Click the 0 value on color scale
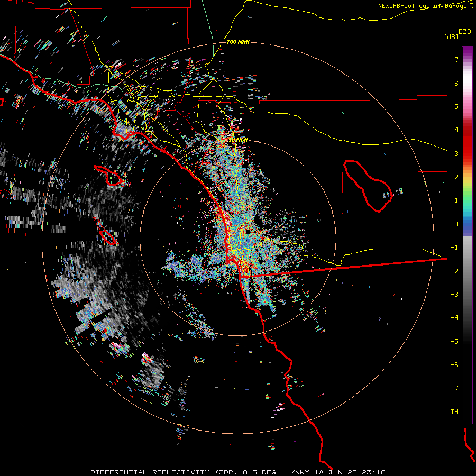The width and height of the screenshot is (476, 476). [456, 224]
